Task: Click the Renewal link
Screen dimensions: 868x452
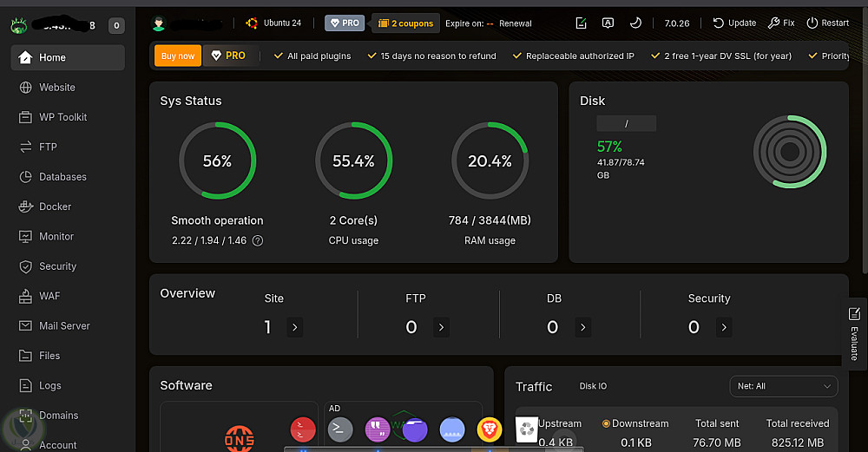Action: pos(516,23)
